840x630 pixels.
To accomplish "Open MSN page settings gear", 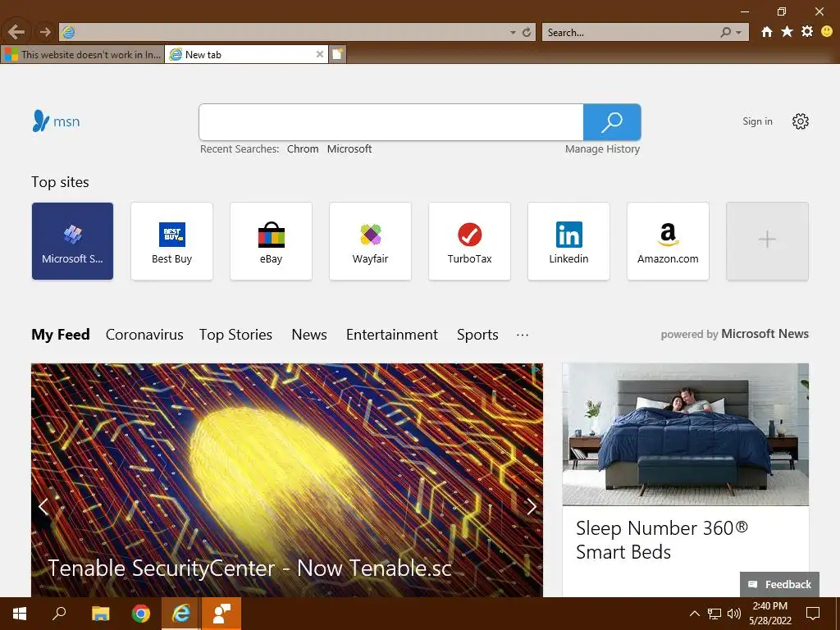I will point(801,121).
